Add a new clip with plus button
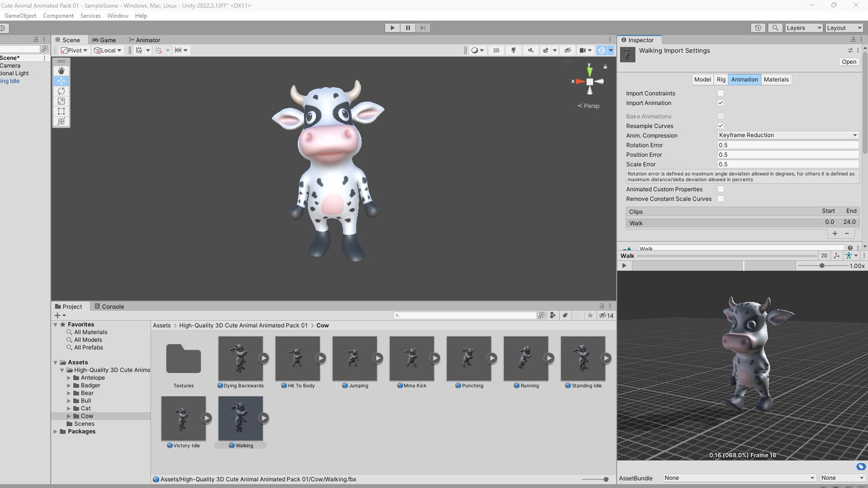The height and width of the screenshot is (488, 868). coord(835,234)
